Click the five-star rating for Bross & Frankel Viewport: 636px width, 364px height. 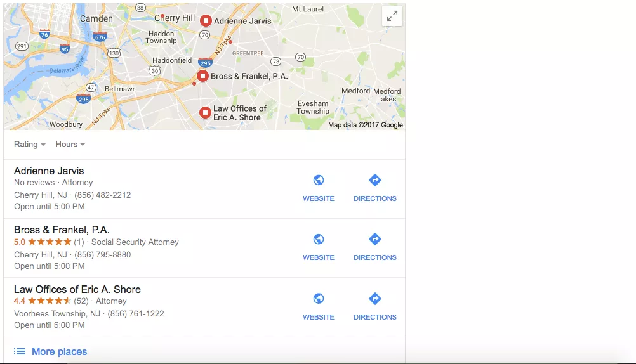(x=50, y=242)
